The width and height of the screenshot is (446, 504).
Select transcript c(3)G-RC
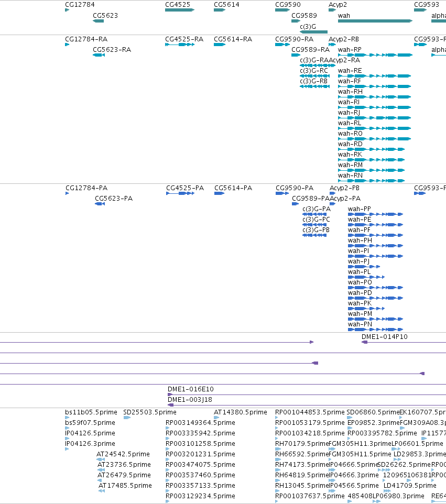pos(314,71)
